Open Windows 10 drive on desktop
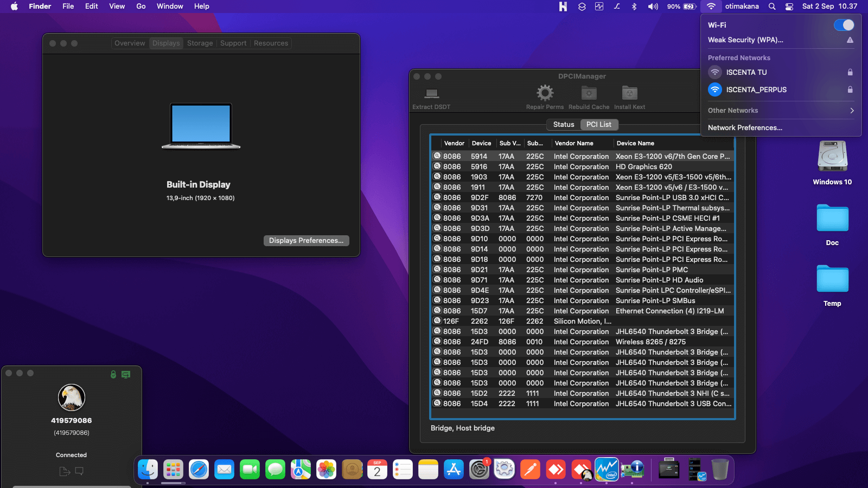The image size is (868, 488). coord(832,163)
